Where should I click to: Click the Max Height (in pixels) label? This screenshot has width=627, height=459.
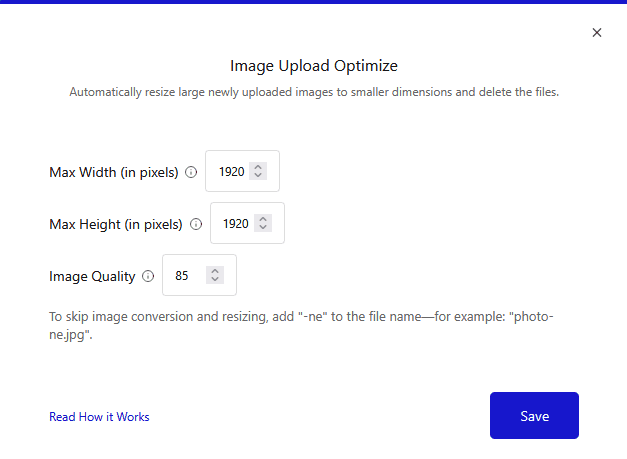click(116, 224)
